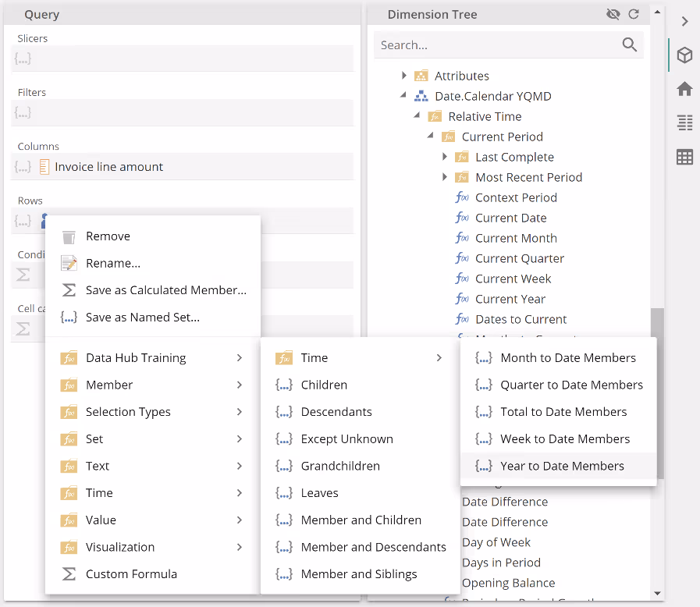Choose Save as Calculated Member from menu
The image size is (700, 607).
tap(165, 290)
